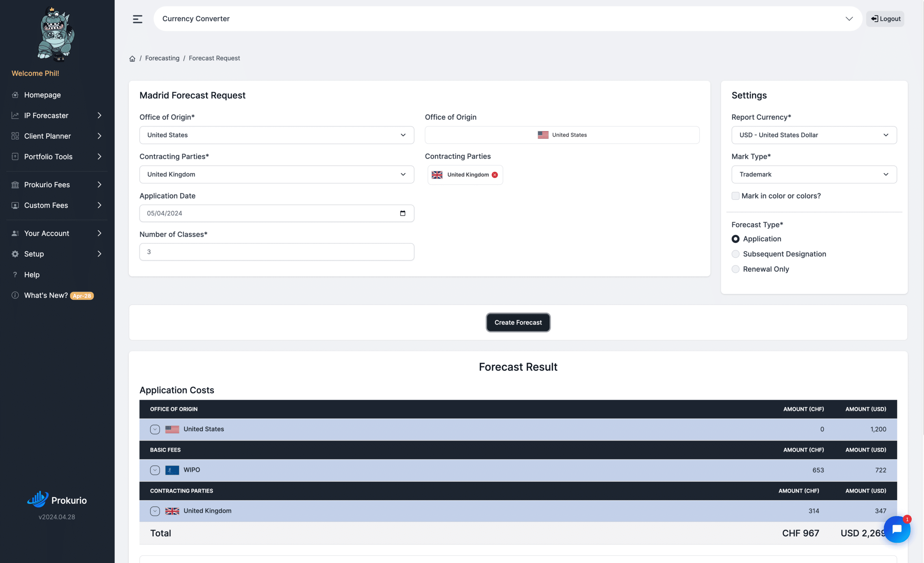
Task: Click the home breadcrumb icon
Action: pos(132,58)
